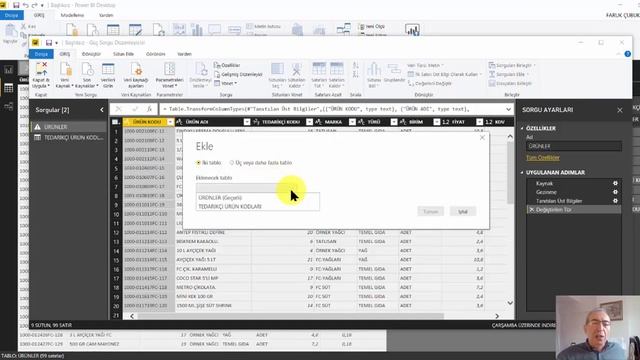Open the Son Kaynaklar icon
The width and height of the screenshot is (640, 360).
[x=87, y=69]
